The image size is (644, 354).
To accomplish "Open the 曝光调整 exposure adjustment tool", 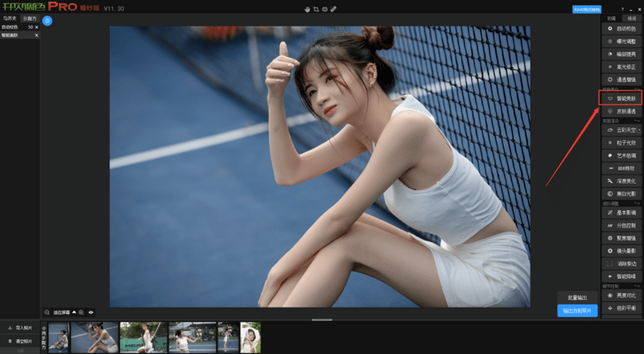I will point(620,41).
